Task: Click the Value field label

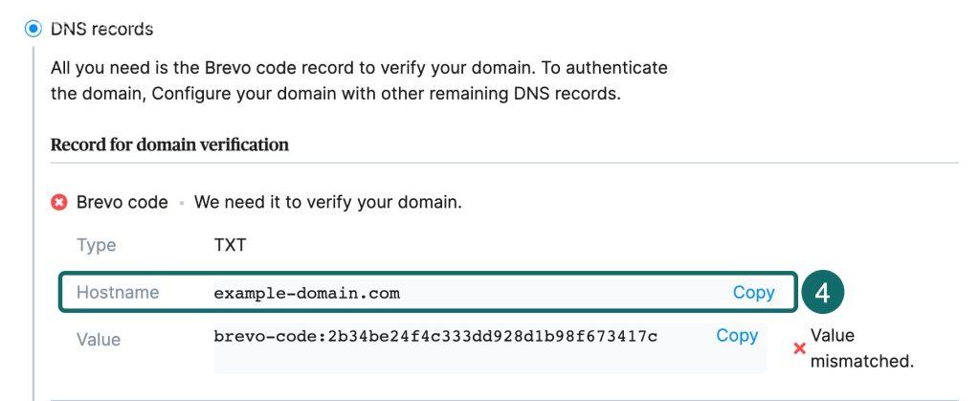Action: (99, 340)
